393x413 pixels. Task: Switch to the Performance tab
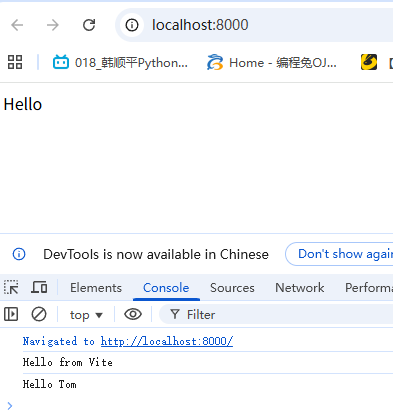click(369, 288)
